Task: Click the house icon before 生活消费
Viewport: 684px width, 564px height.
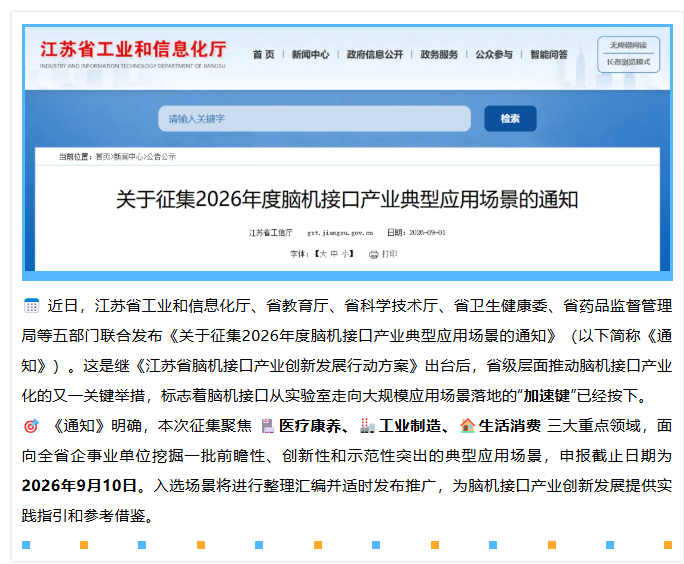Action: coord(467,426)
